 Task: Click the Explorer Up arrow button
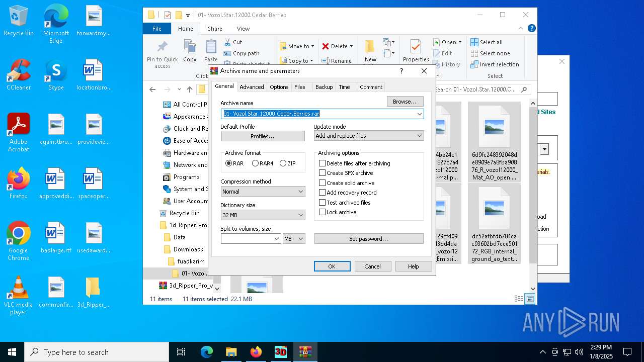pyautogui.click(x=190, y=89)
